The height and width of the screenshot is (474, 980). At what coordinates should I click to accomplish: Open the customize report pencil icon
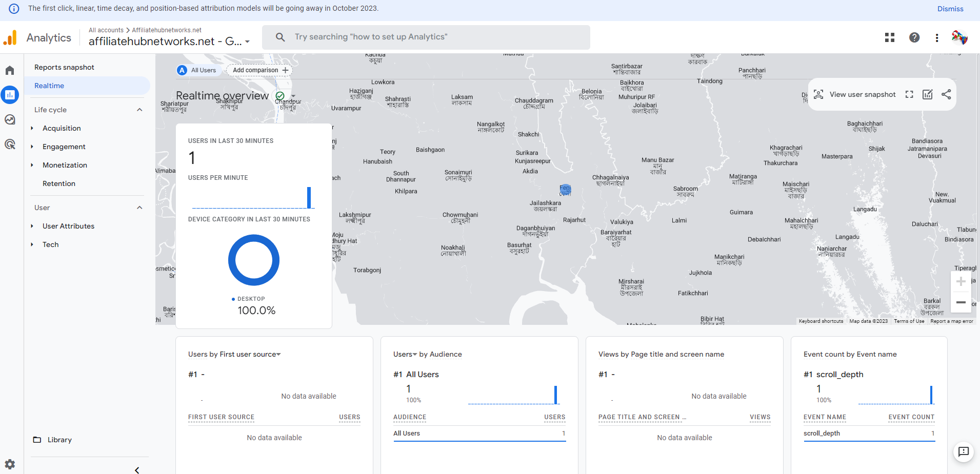click(928, 94)
